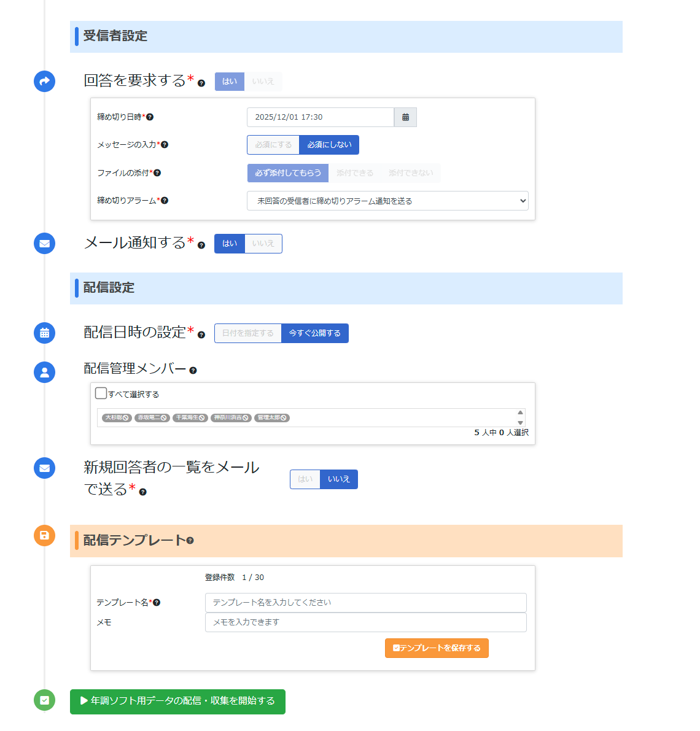Click the orange save icon beside 配信テンプレート
The width and height of the screenshot is (700, 731).
(44, 535)
